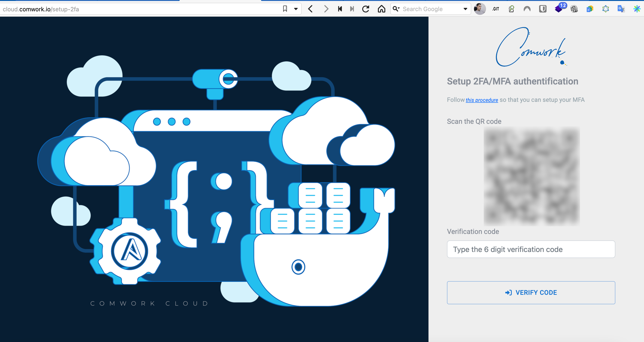Click the rewind history button

[x=340, y=9]
